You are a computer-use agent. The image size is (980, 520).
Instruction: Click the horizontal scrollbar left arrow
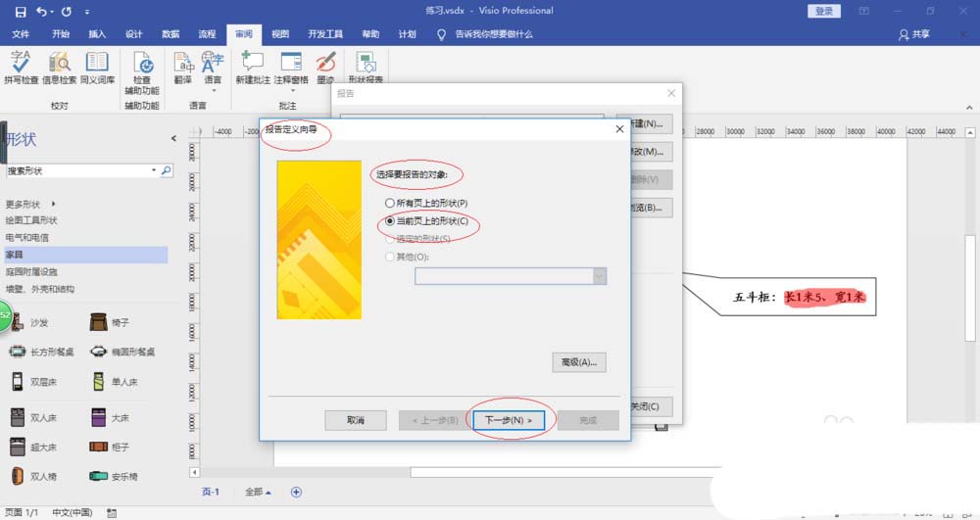(194, 473)
